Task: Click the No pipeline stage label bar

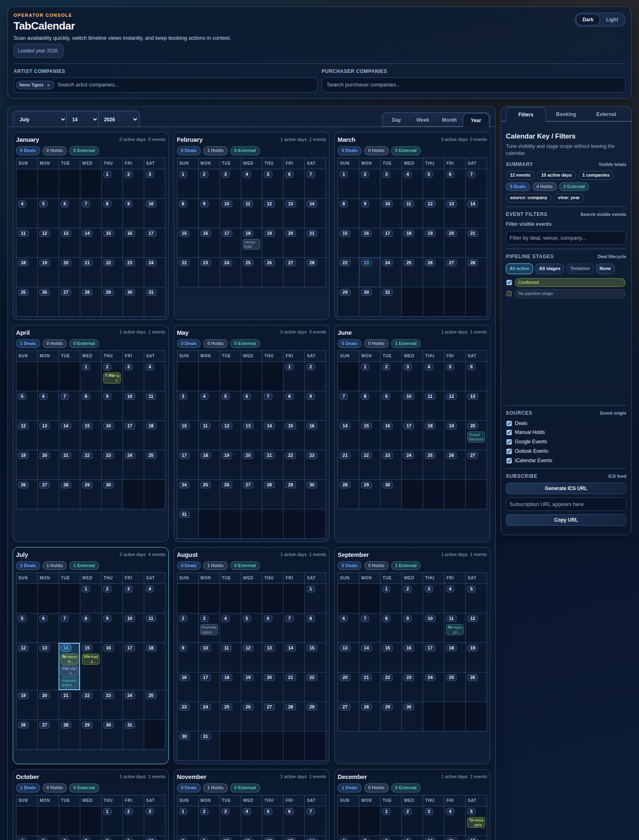Action: pos(570,293)
